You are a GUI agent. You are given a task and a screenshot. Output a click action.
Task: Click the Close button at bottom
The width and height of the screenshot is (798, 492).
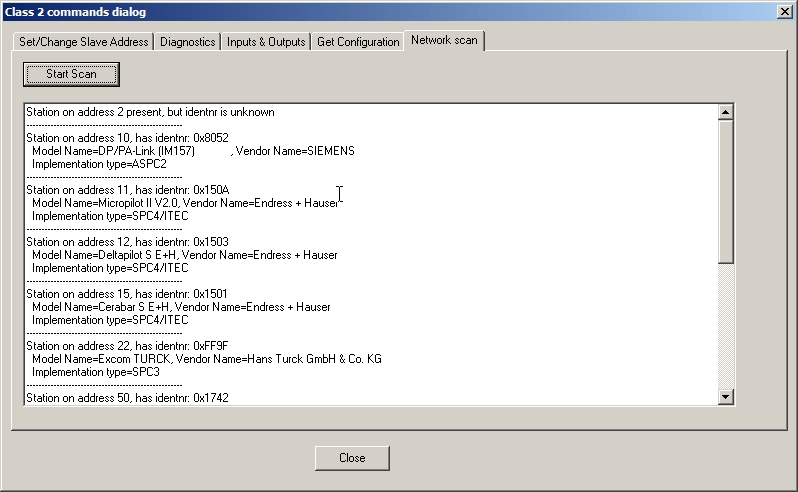[x=351, y=458]
